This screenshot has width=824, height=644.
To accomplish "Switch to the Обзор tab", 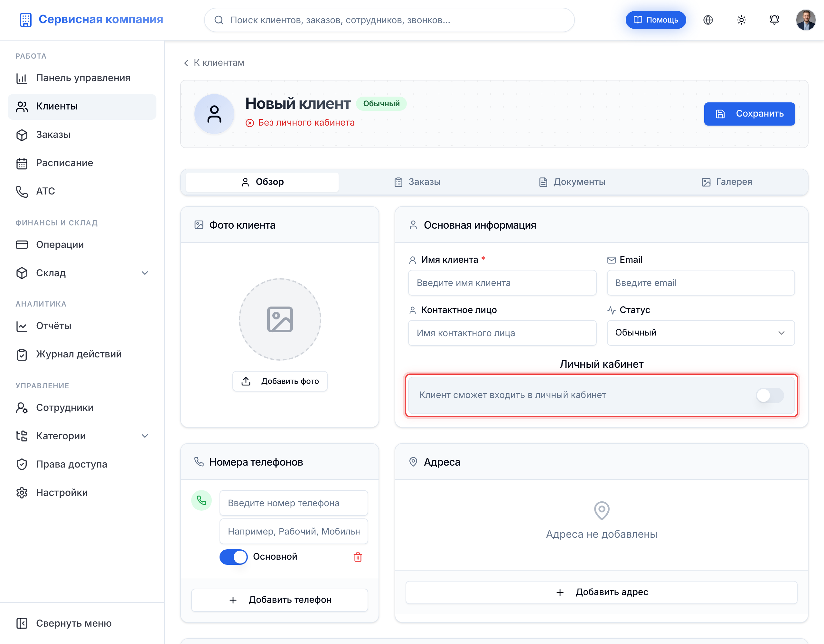I will tap(262, 182).
